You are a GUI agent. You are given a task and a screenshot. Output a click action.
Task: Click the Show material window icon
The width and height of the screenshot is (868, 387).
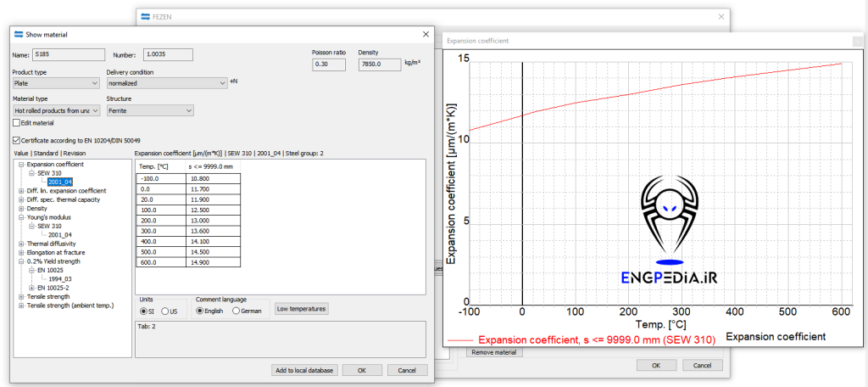pyautogui.click(x=18, y=34)
